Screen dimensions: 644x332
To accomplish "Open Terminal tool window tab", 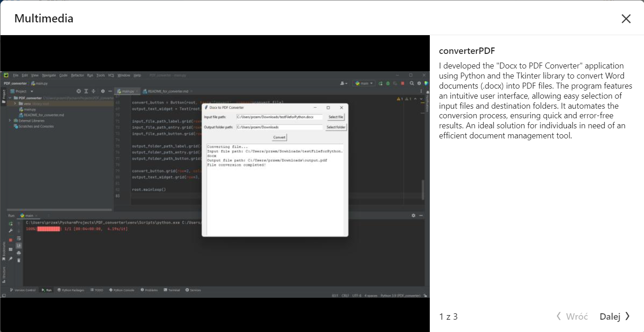I will (172, 290).
